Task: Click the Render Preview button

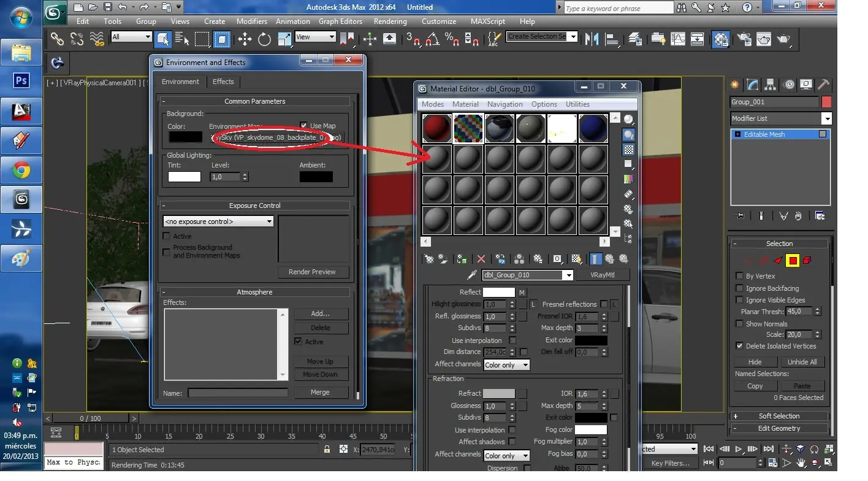Action: (312, 272)
